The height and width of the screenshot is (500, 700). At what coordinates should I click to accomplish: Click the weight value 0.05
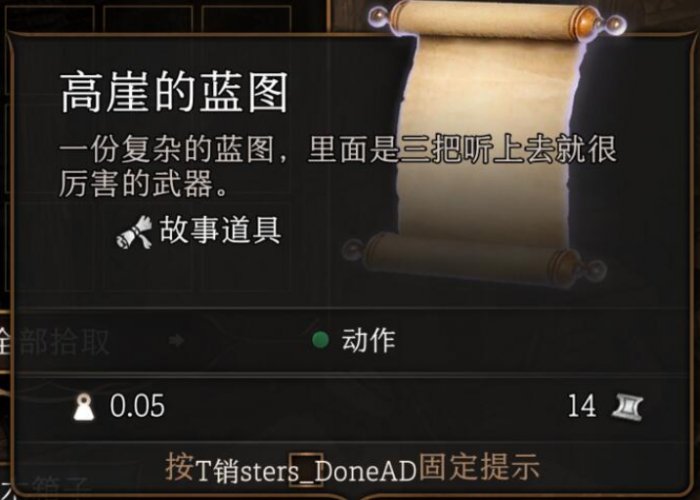point(137,406)
